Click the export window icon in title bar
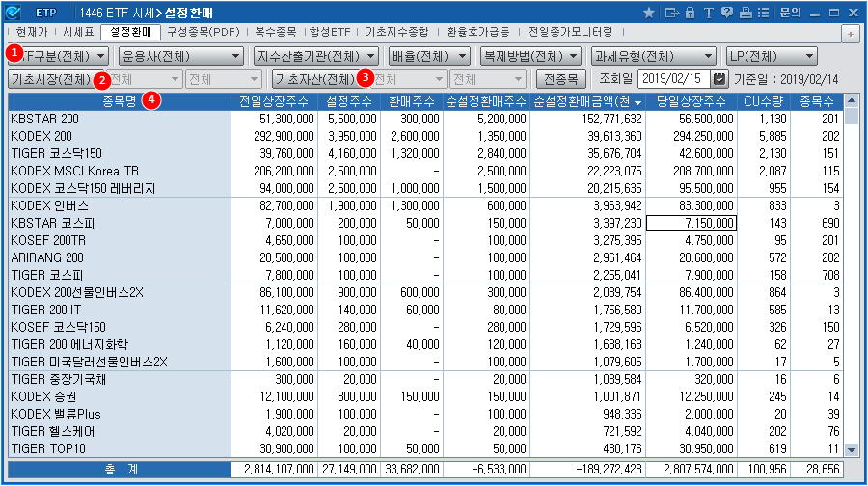The image size is (868, 486). 671,13
